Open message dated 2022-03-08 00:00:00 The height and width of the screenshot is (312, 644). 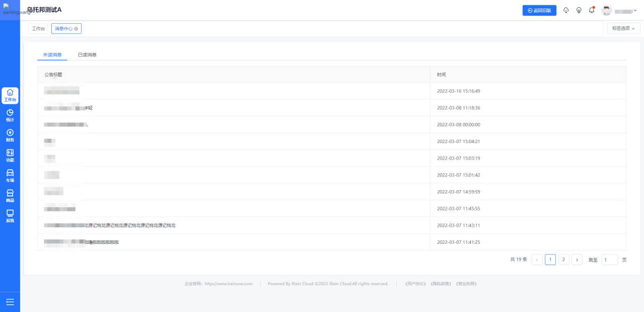[x=332, y=124]
